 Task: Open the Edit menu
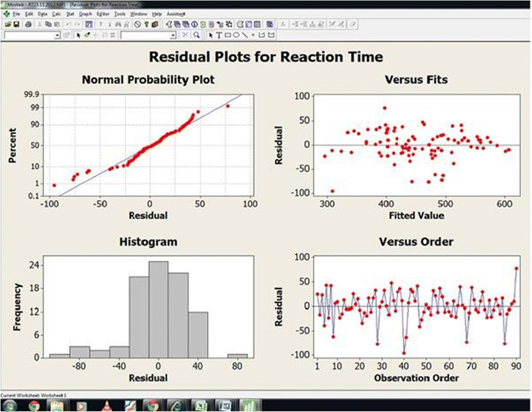tap(29, 14)
